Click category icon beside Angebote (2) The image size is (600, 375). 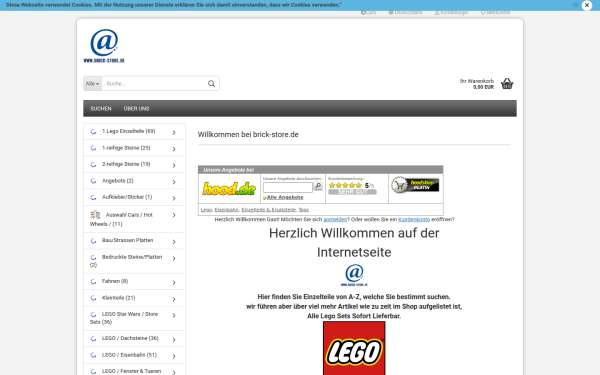click(93, 181)
